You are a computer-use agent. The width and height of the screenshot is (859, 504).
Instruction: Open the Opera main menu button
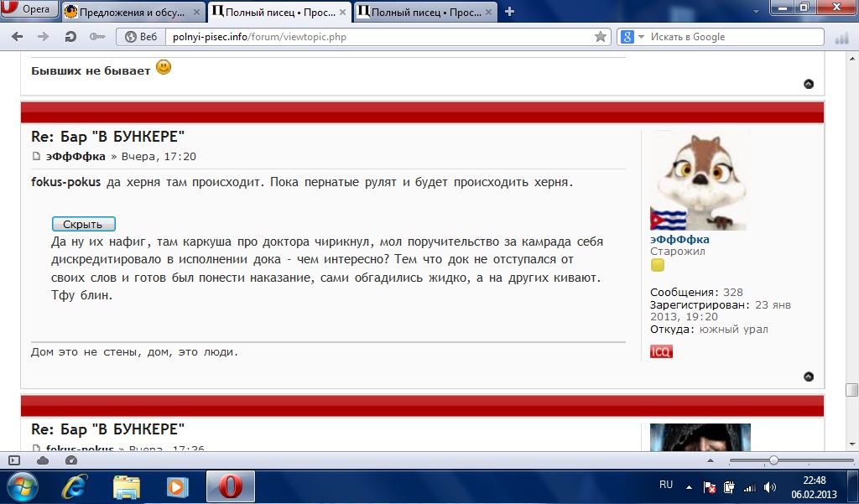pyautogui.click(x=29, y=9)
